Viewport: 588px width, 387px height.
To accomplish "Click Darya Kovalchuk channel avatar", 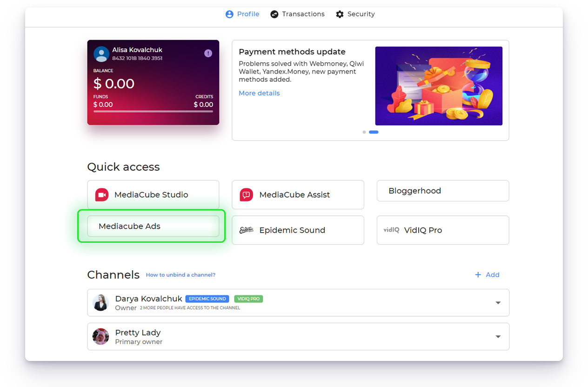I will [100, 303].
